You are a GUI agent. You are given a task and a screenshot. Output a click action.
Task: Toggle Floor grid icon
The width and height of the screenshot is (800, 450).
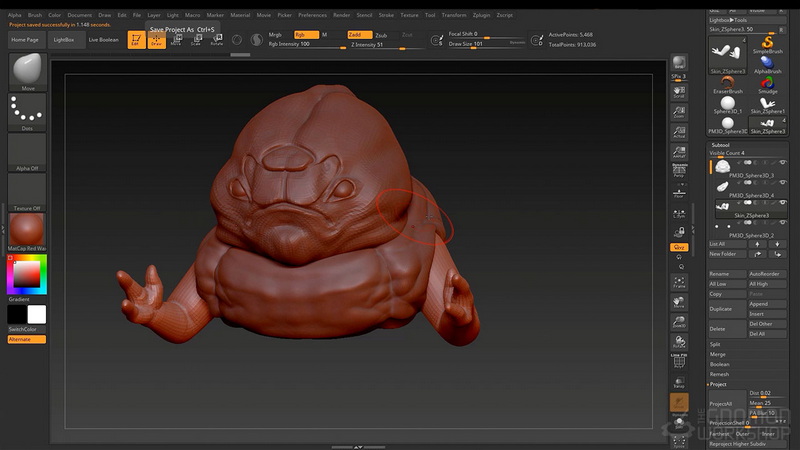(x=679, y=194)
